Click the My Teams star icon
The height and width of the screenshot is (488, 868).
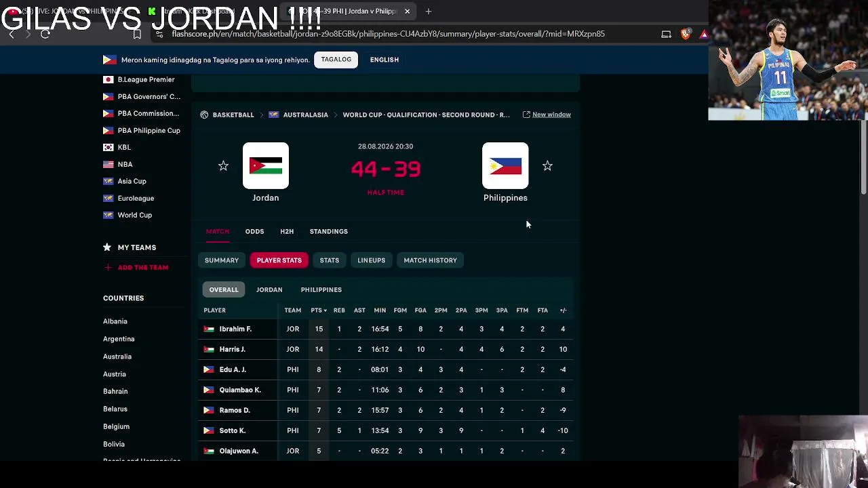click(x=107, y=247)
